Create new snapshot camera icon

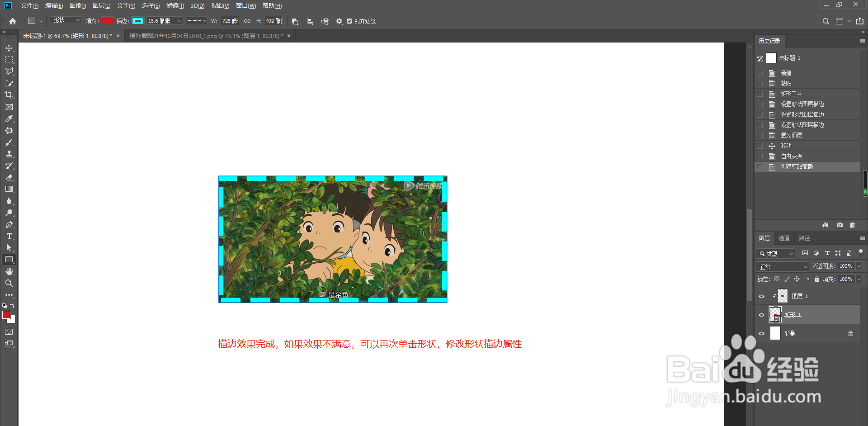pos(840,225)
